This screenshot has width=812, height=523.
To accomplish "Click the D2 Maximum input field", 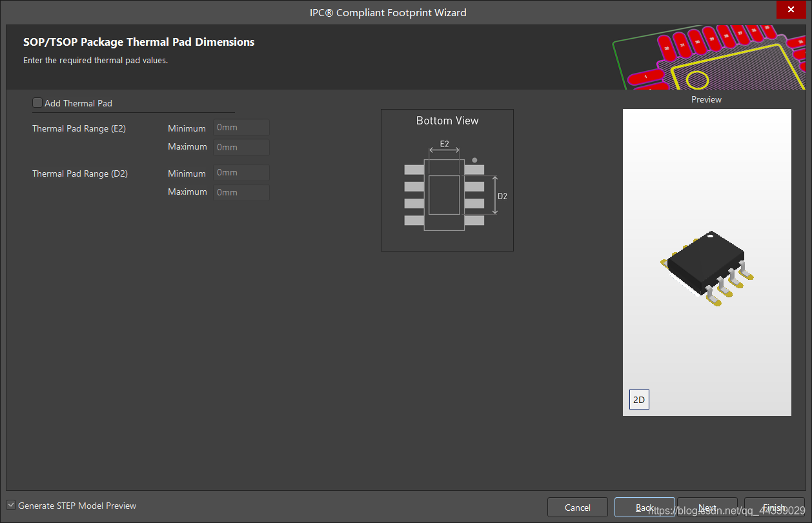I will (241, 192).
